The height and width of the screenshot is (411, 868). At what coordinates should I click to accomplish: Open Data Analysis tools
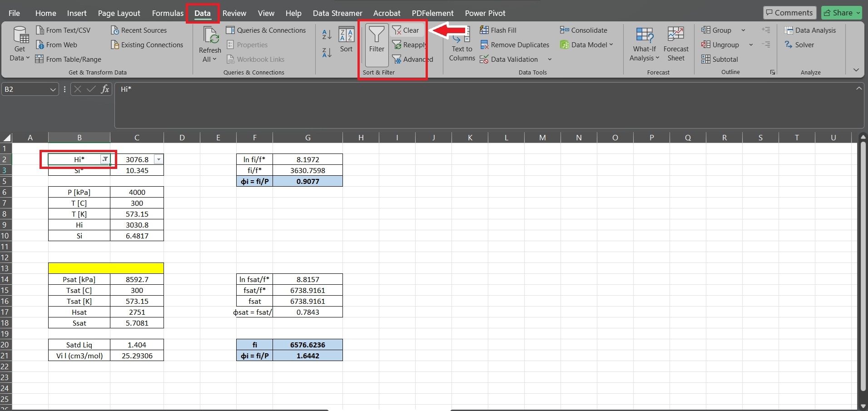[x=810, y=30]
